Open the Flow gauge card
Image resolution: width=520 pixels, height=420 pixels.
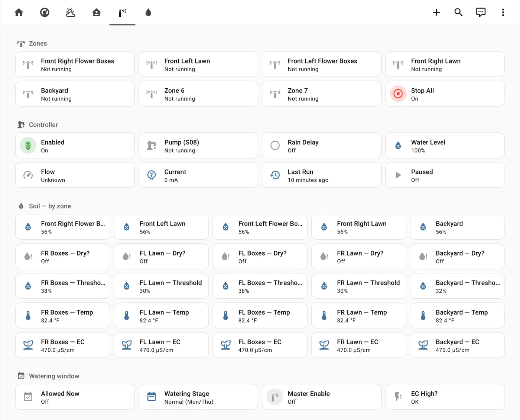75,175
